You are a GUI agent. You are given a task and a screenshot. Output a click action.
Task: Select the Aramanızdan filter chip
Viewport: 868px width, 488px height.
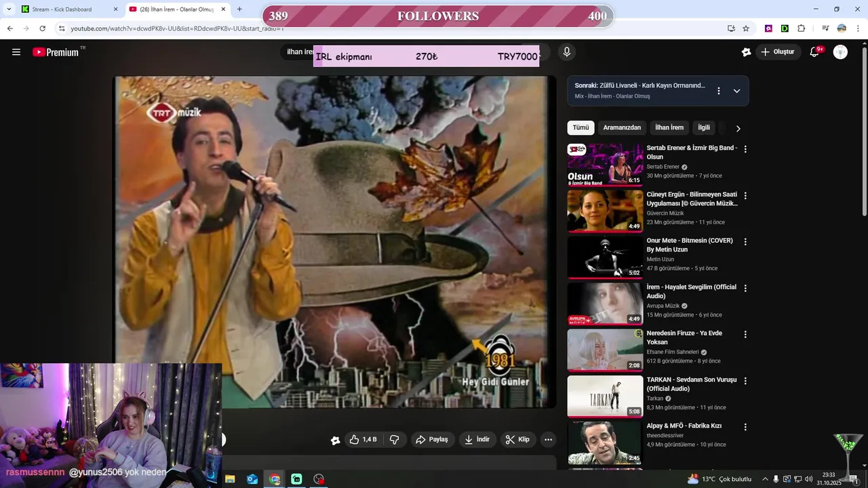tap(622, 127)
